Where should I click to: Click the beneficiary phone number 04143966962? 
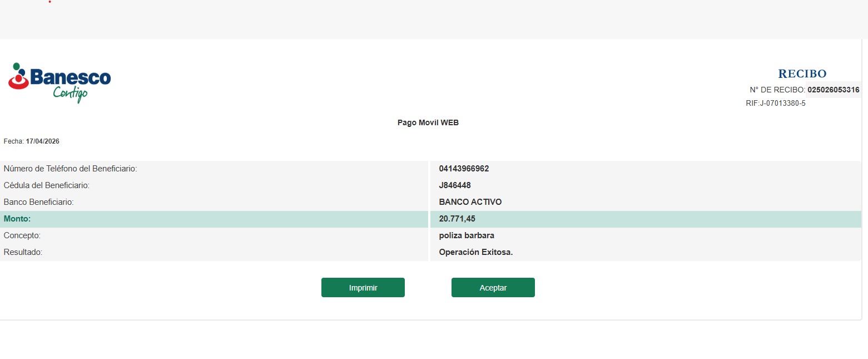click(464, 169)
